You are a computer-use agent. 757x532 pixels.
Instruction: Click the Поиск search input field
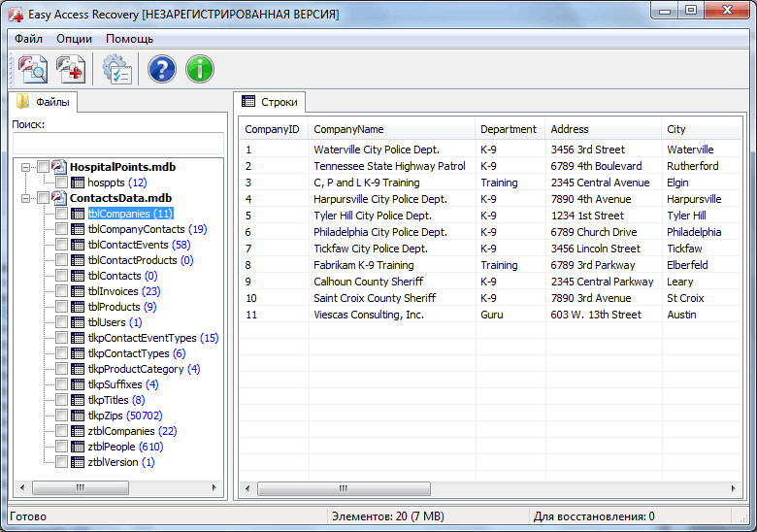tap(116, 142)
